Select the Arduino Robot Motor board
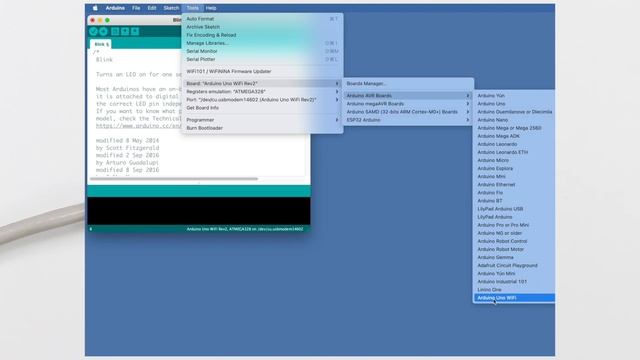This screenshot has width=640, height=360. pyautogui.click(x=514, y=249)
